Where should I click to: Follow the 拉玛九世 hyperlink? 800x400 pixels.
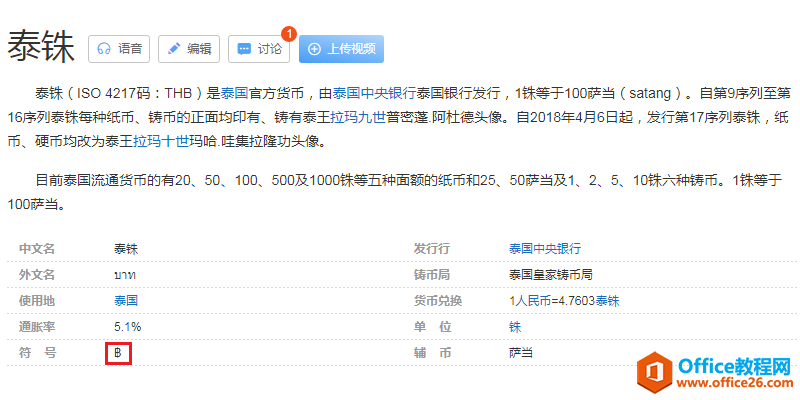coord(358,118)
